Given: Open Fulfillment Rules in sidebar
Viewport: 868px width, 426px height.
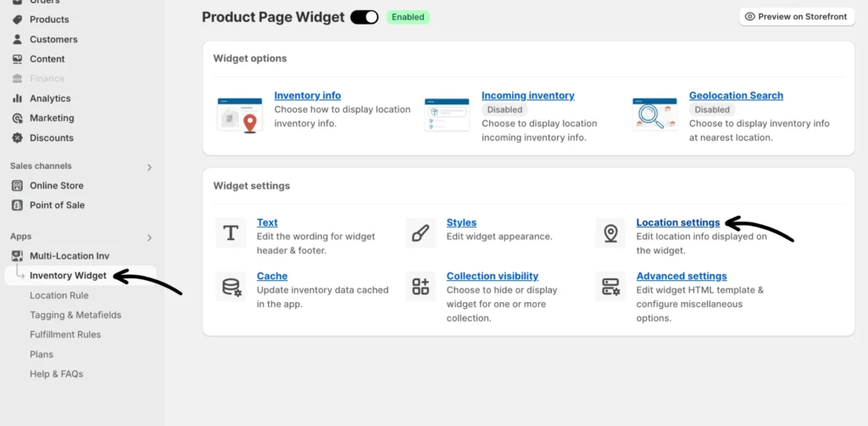Looking at the screenshot, I should 65,334.
